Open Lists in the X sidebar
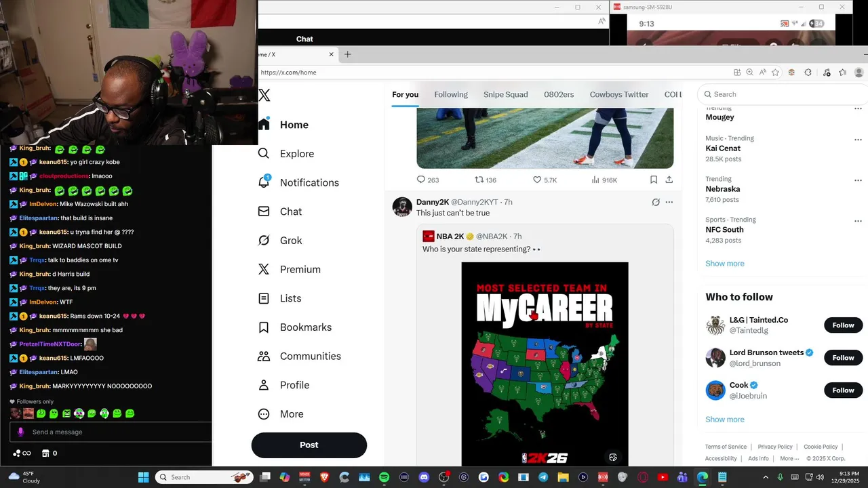Screen dimensions: 868x488 click(x=280, y=298)
